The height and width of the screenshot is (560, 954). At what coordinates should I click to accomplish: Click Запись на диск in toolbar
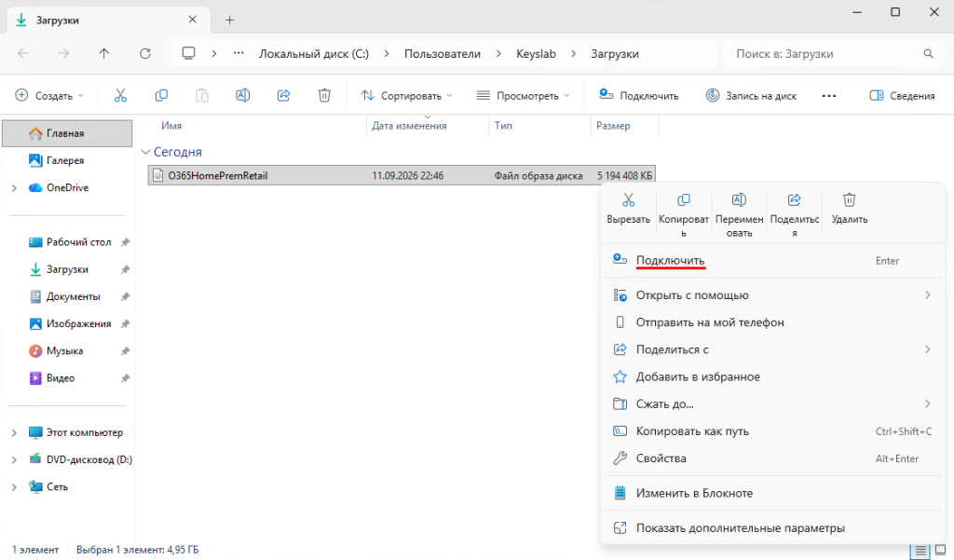click(x=752, y=96)
